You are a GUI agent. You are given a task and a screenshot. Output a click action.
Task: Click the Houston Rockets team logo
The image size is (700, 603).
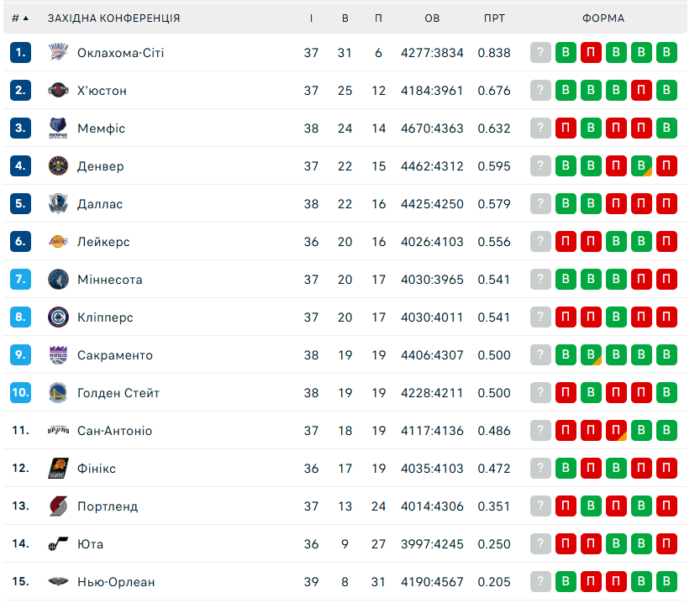(57, 91)
